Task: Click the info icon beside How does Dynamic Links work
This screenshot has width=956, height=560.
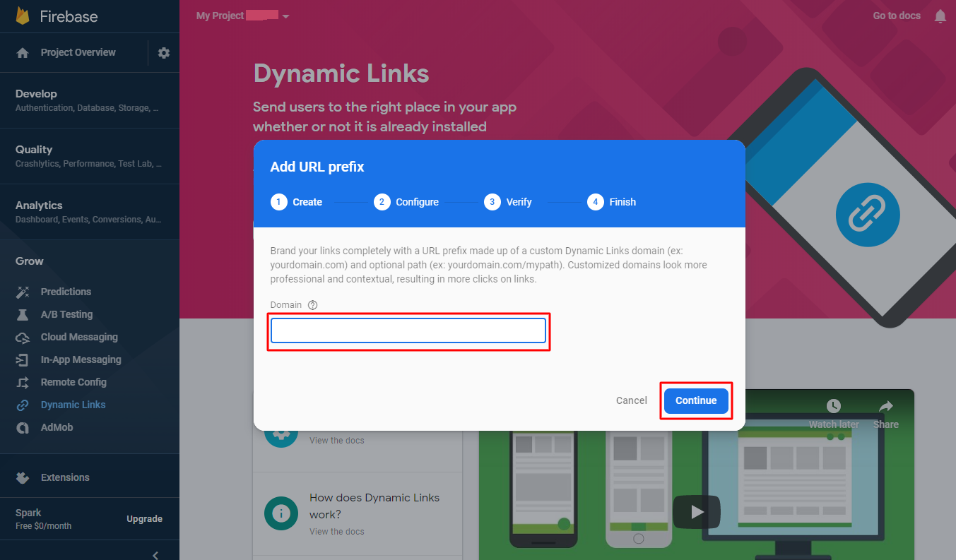Action: click(281, 513)
